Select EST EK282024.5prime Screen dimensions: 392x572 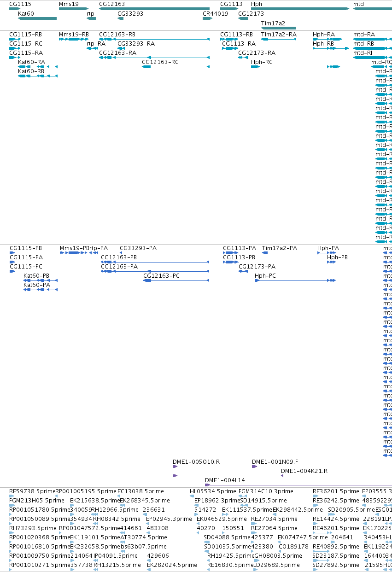click(172, 565)
